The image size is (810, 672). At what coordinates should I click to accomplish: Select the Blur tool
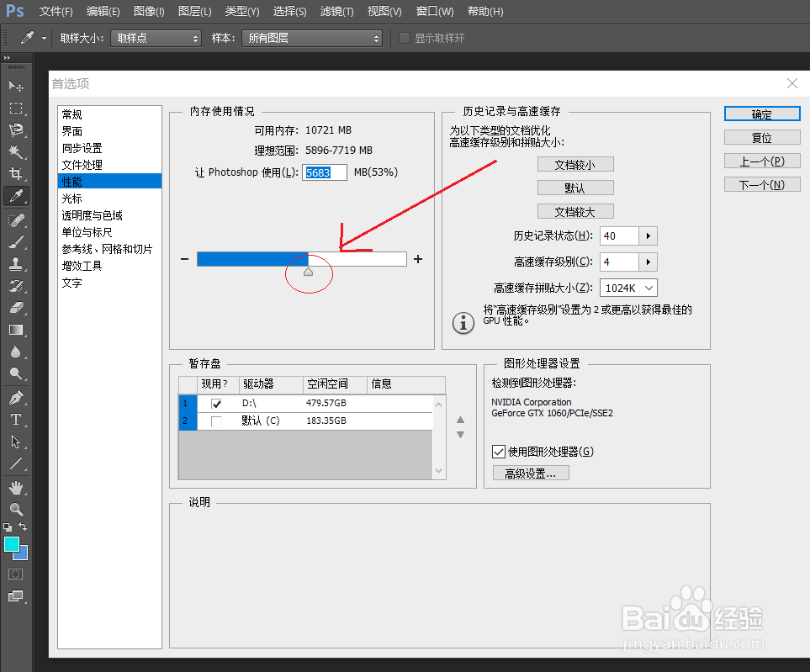pos(15,352)
